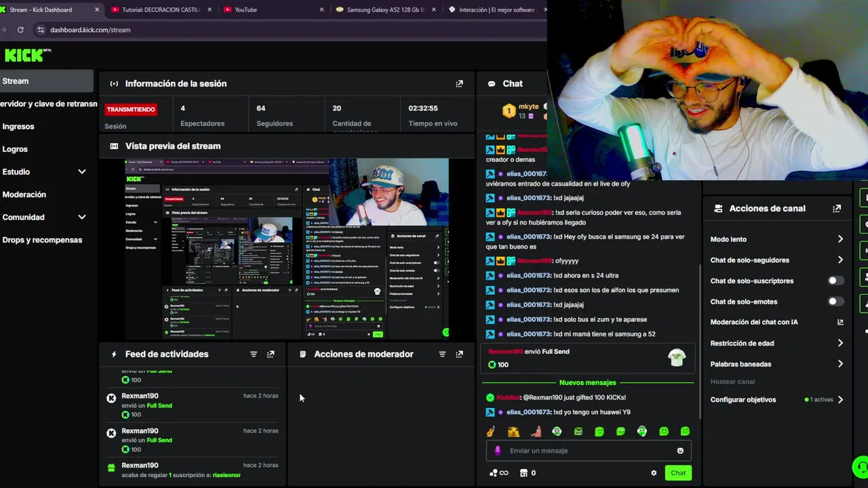Insert the yellow cat emote
The width and height of the screenshot is (868, 488).
point(513,431)
